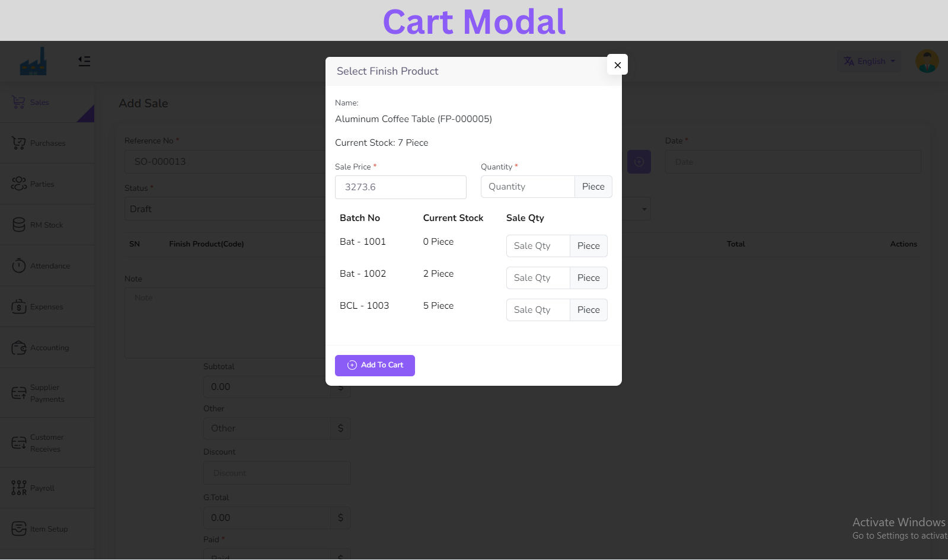The width and height of the screenshot is (948, 560).
Task: Open the Draft status dropdown
Action: click(x=225, y=209)
